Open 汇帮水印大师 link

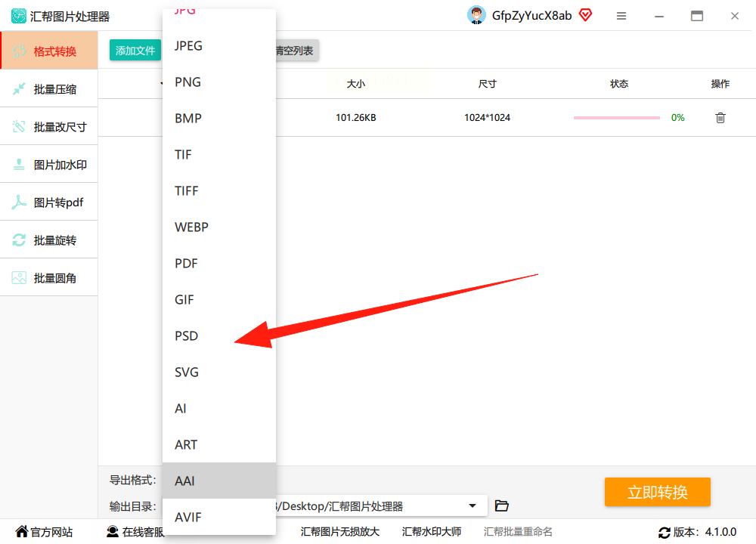pos(432,531)
